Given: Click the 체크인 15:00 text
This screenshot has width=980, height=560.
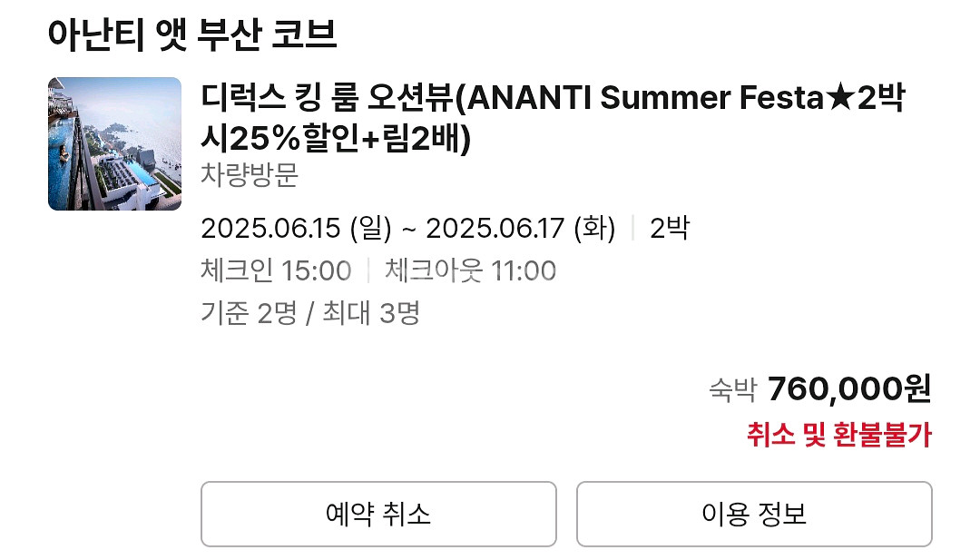Looking at the screenshot, I should (x=276, y=270).
